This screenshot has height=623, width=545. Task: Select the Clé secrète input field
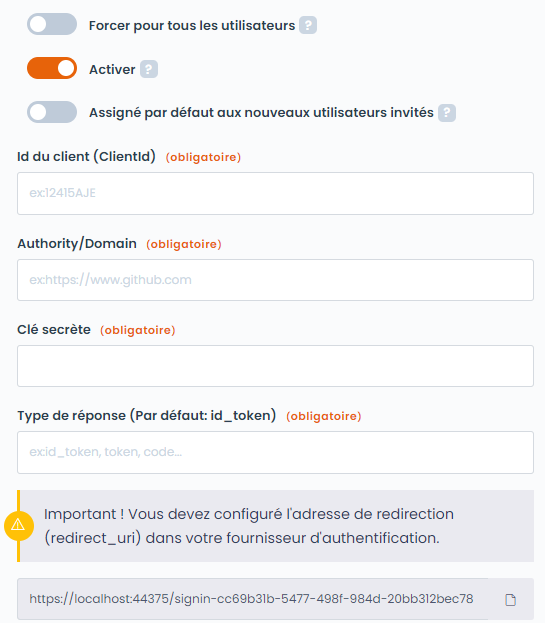(x=275, y=366)
